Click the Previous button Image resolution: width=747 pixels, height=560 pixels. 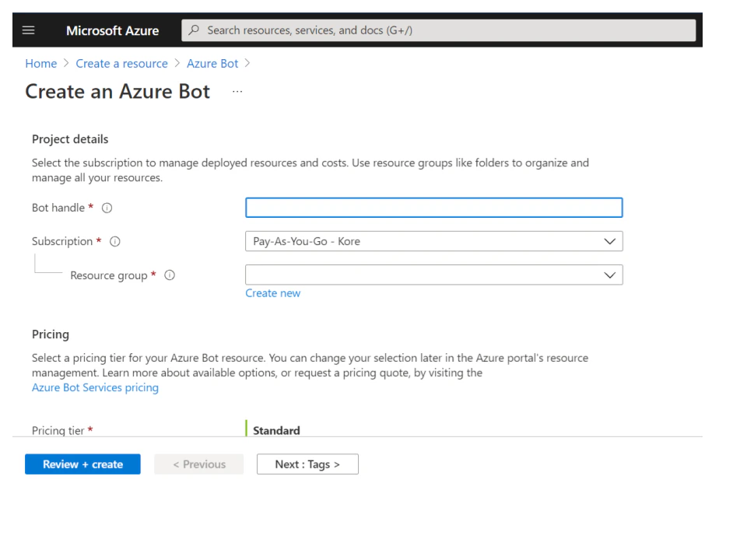click(198, 464)
